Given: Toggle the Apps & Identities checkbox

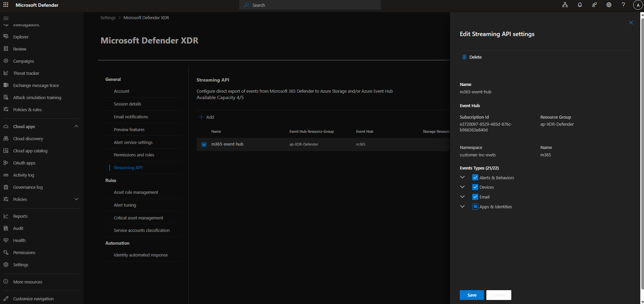Looking at the screenshot, I should tap(475, 207).
